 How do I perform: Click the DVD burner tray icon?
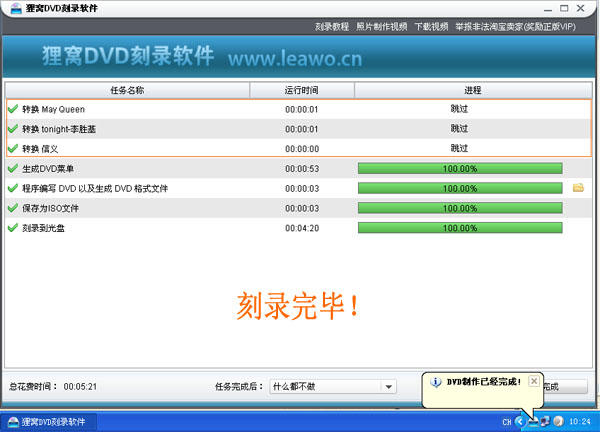(533, 422)
